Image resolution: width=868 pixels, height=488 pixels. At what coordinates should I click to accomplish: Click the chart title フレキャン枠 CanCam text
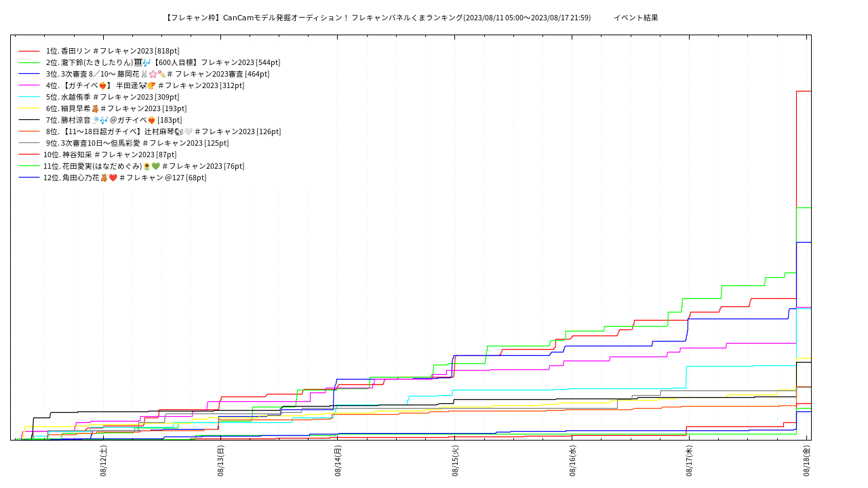pos(378,18)
